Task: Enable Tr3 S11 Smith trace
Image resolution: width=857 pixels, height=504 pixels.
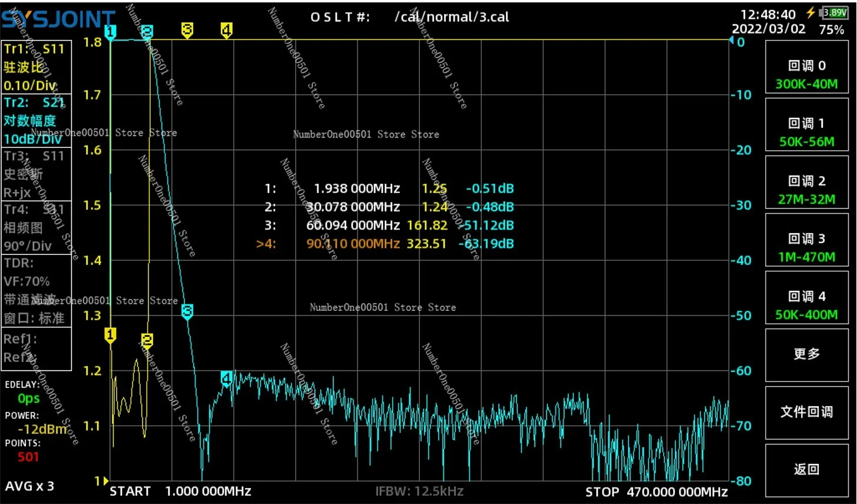Action: (x=36, y=174)
